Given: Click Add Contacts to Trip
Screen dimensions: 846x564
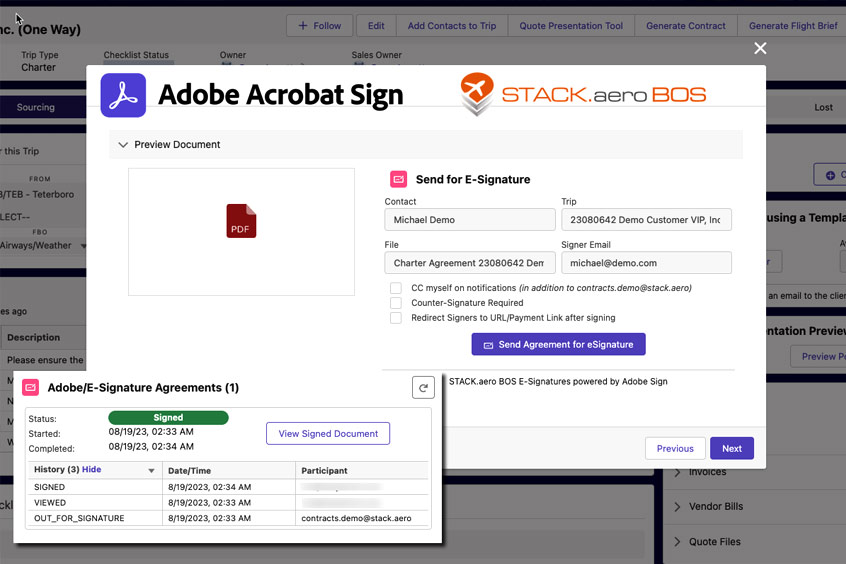Looking at the screenshot, I should [x=452, y=26].
